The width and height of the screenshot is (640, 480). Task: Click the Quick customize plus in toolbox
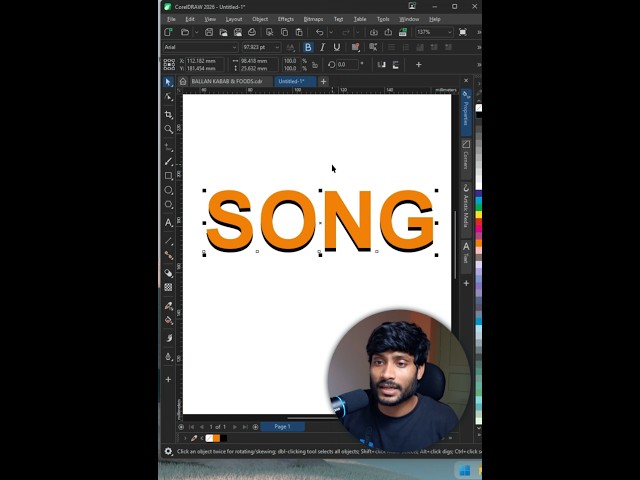pyautogui.click(x=168, y=380)
